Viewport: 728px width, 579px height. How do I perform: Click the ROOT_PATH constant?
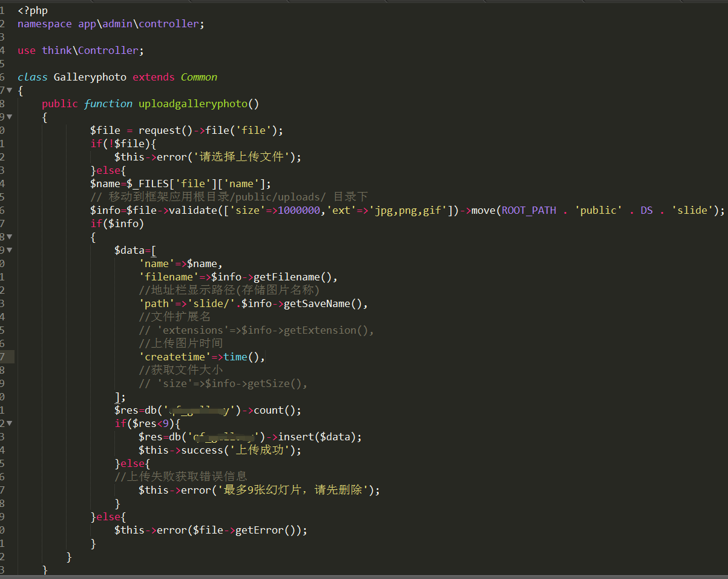coord(529,210)
